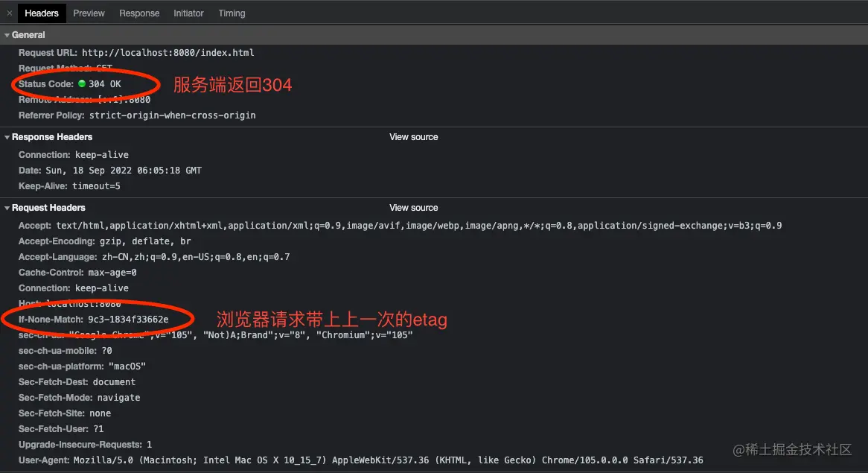Click the Cache-Control max-age=0 header
The height and width of the screenshot is (473, 868).
point(77,273)
